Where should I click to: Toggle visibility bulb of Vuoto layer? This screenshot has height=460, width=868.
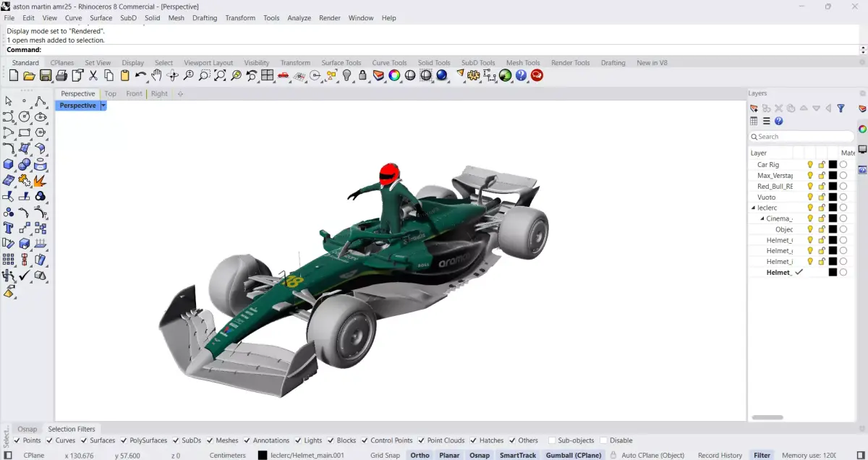click(x=810, y=197)
